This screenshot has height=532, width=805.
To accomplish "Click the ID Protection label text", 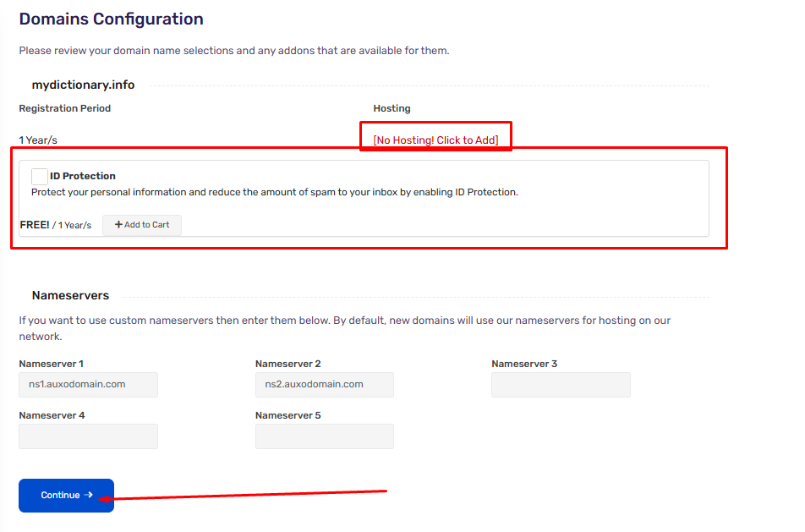I will click(83, 176).
